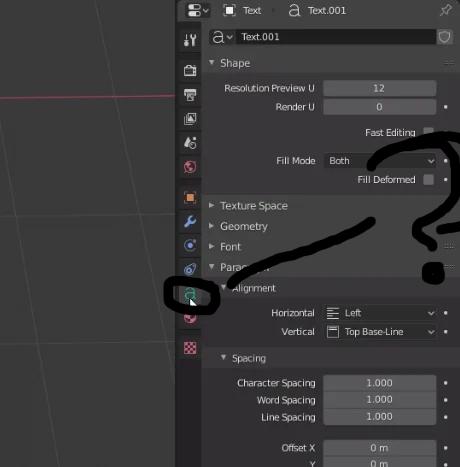The height and width of the screenshot is (467, 460).
Task: Click the 'Resolution Preview U' label
Action: (x=269, y=88)
